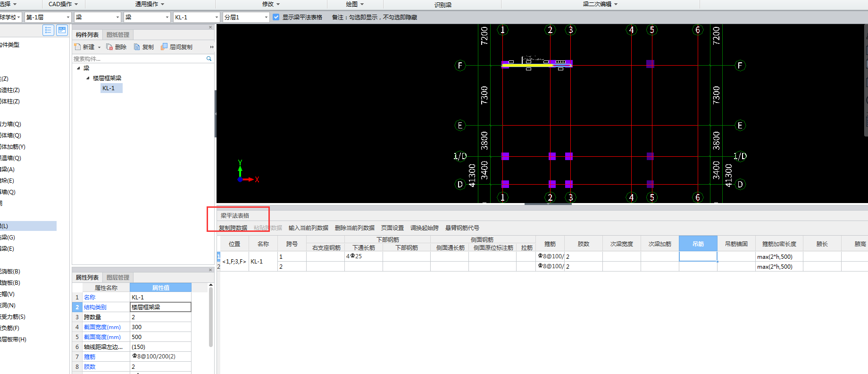868x374 pixels.
Task: Click 结构类别 property link
Action: coord(95,307)
